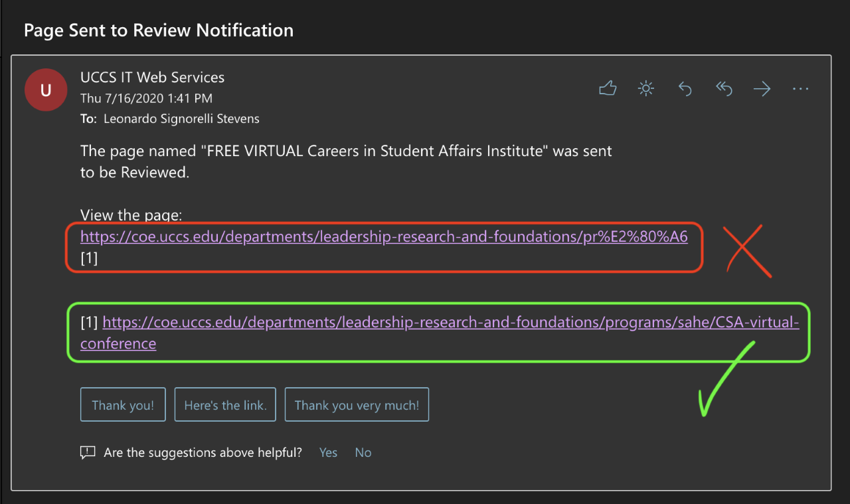
Task: Like this message with thumbs-up icon
Action: pos(608,88)
